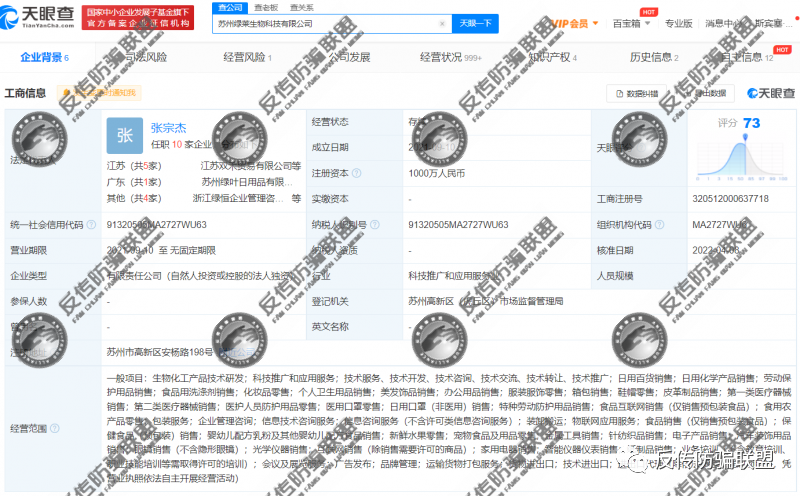The width and height of the screenshot is (800, 496).
Task: Click the 江苏双禾贸易有限公司 company link
Action: tap(251, 166)
